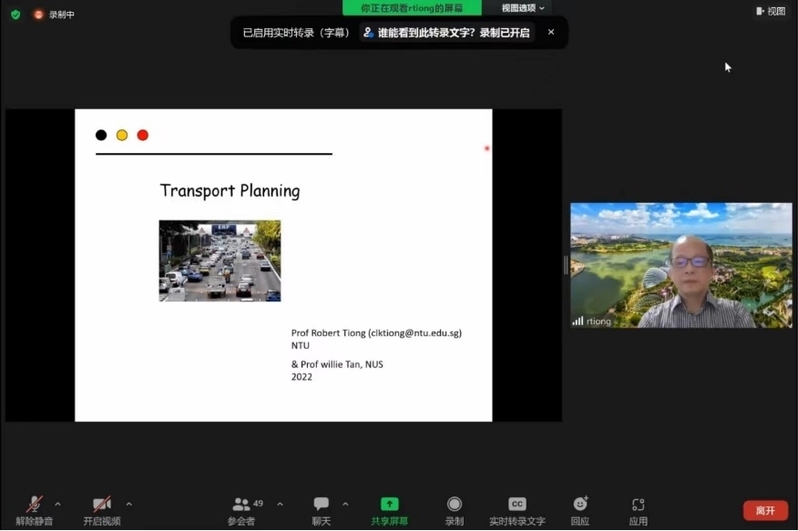Open the chat panel (聊天)
The width and height of the screenshot is (798, 531).
pos(321,505)
